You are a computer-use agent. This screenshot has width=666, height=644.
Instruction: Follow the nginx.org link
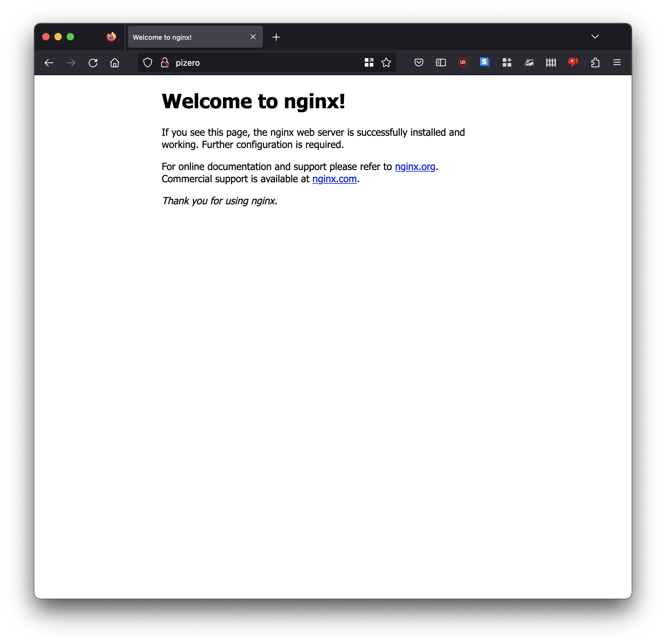(x=415, y=167)
